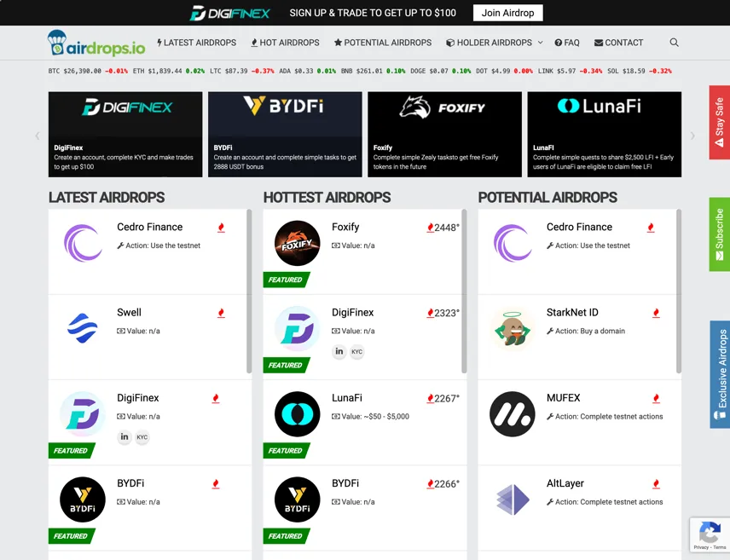Click flame icon beside Foxify 2448°

[430, 228]
